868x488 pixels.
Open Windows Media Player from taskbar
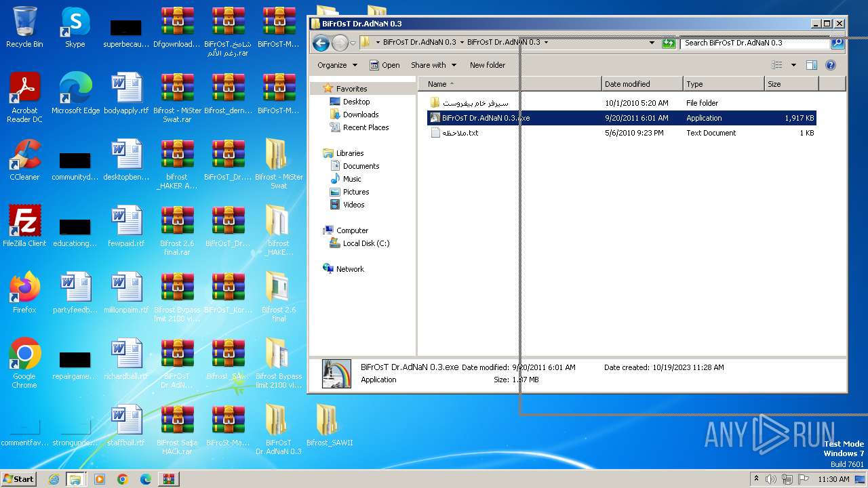pos(99,479)
